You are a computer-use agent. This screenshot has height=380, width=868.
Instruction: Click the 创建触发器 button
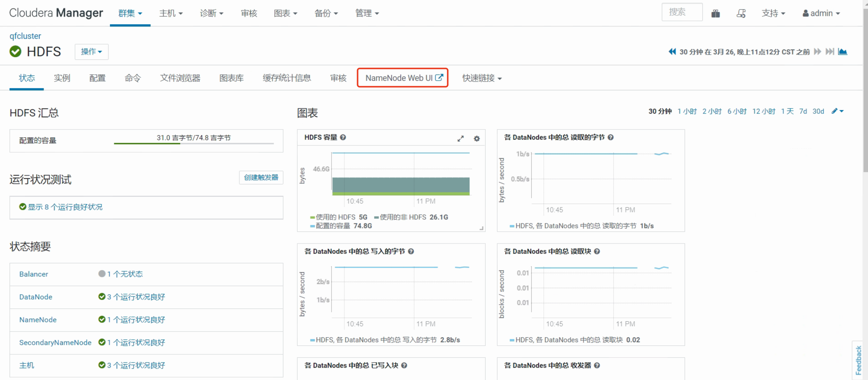tap(261, 177)
